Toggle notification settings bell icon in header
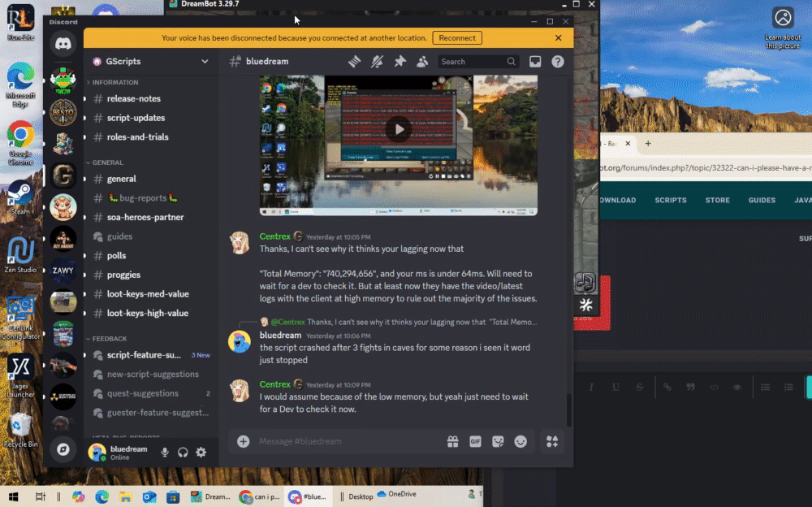This screenshot has width=812, height=507. click(x=377, y=62)
